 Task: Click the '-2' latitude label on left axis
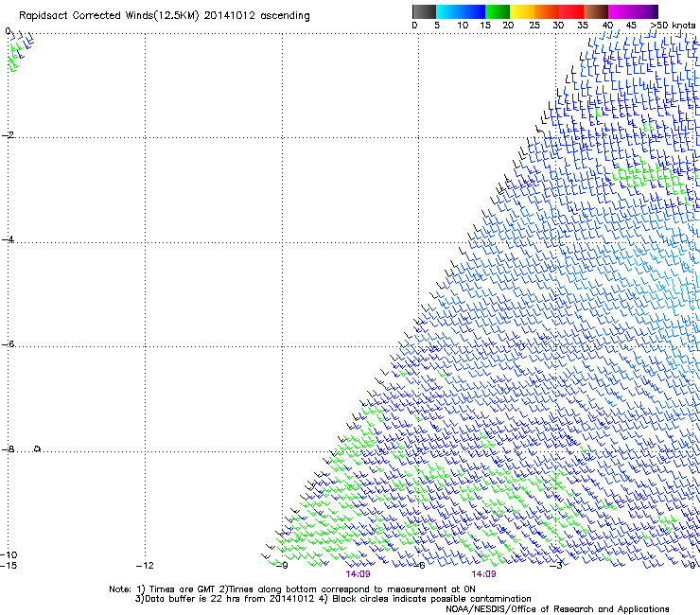(x=8, y=135)
